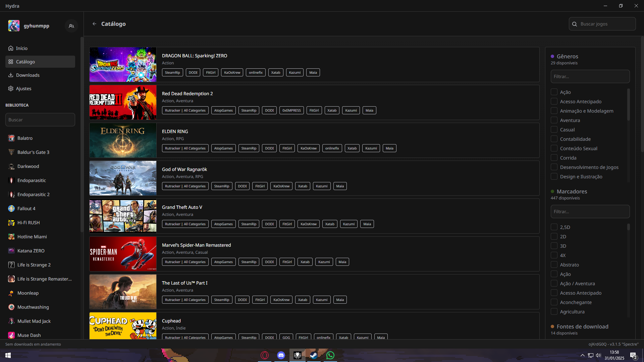
Task: Click 0xEMPRESS source on Red Dead Redemption 2
Action: [291, 110]
